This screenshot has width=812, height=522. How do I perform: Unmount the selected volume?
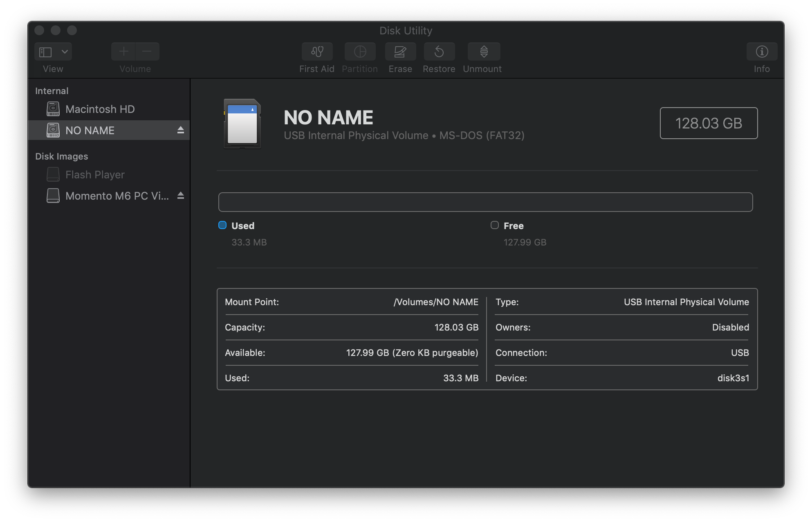click(x=484, y=52)
